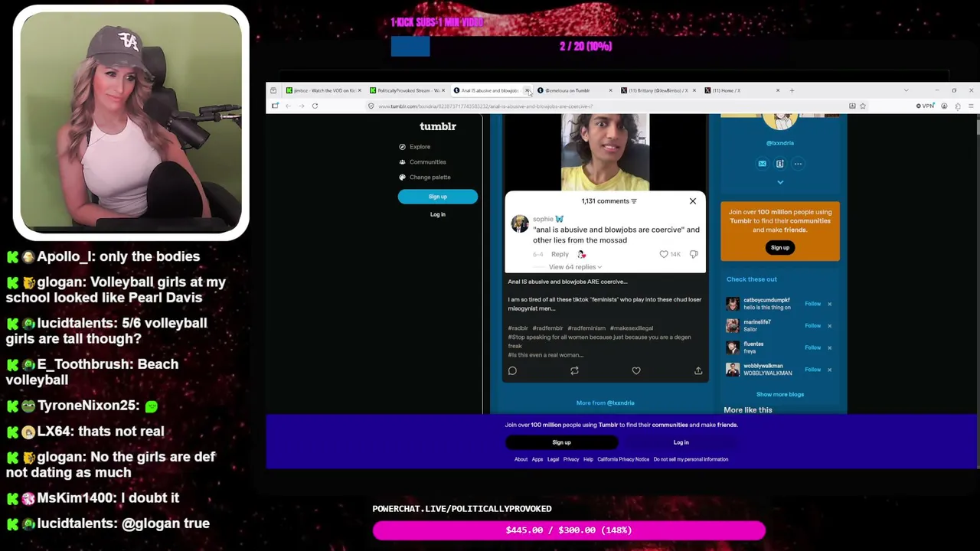Screen dimensions: 980x551
Task: Like the post with the heart icon
Action: coord(636,371)
